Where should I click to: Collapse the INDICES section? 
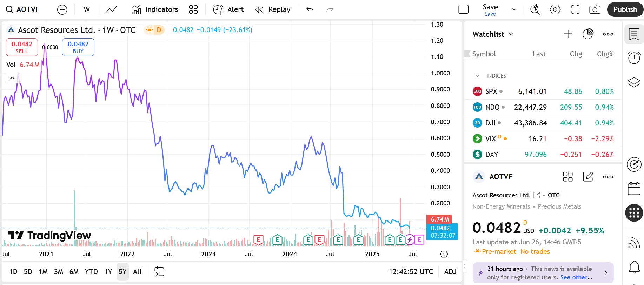477,76
